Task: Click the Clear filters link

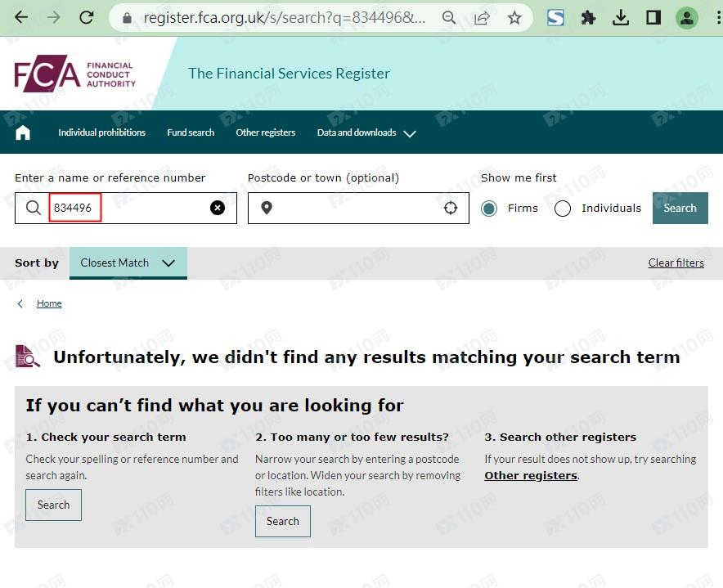Action: (676, 263)
